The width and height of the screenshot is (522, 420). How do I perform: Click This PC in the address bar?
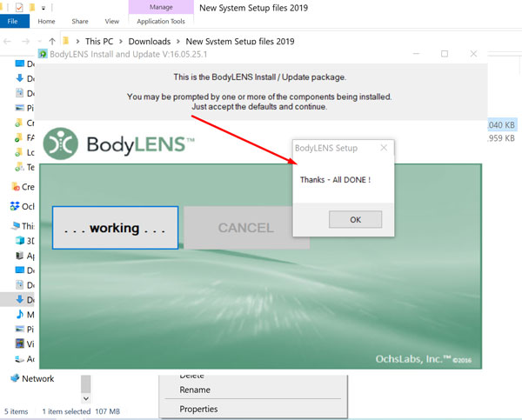[x=99, y=41]
